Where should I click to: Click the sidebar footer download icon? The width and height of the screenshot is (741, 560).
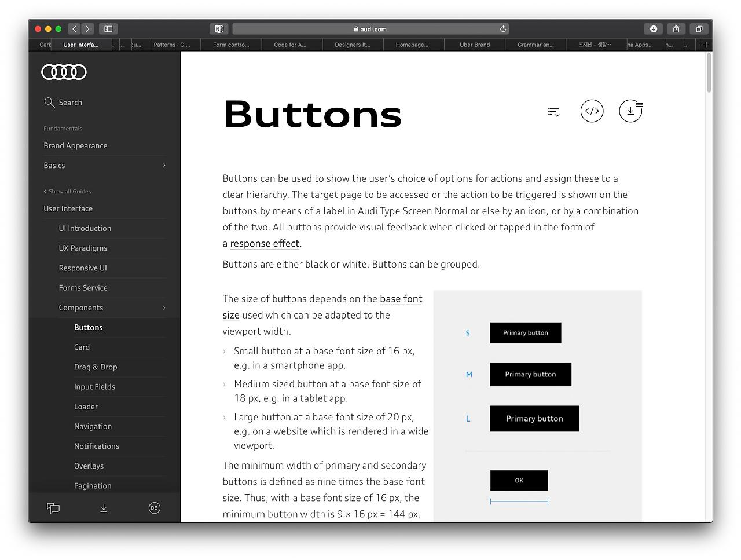[x=104, y=508]
